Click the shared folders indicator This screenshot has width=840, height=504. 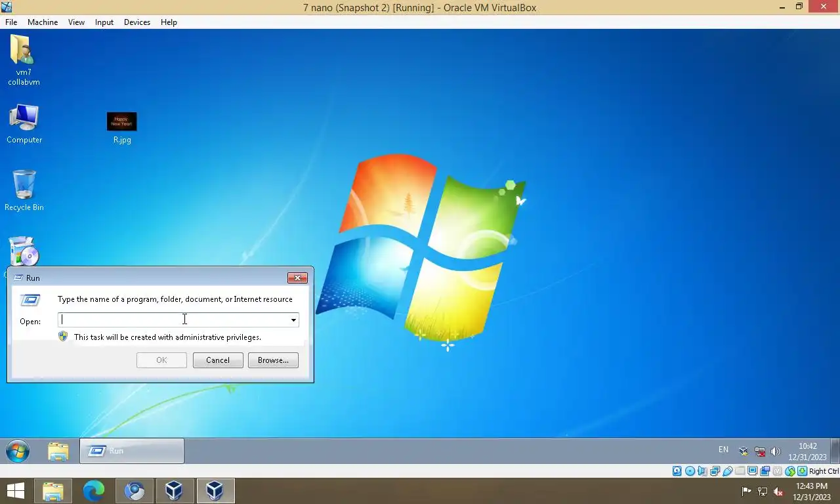(x=740, y=471)
